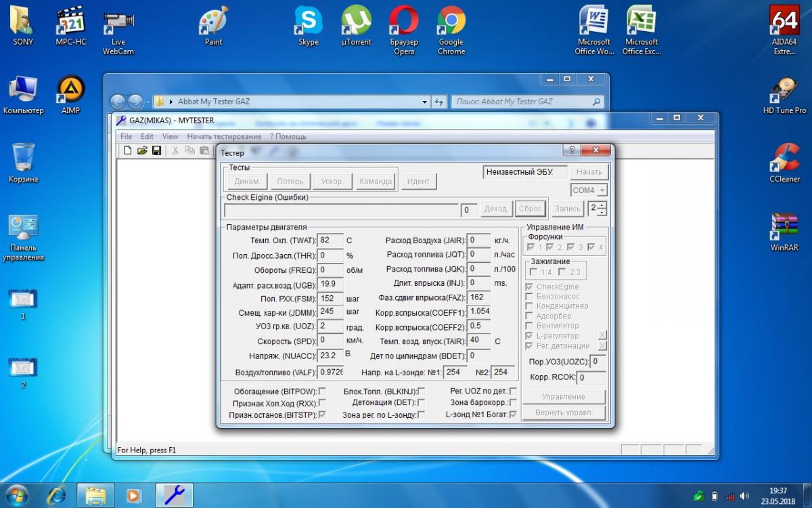Increase the record count spinner value
812x508 pixels.
(x=603, y=205)
